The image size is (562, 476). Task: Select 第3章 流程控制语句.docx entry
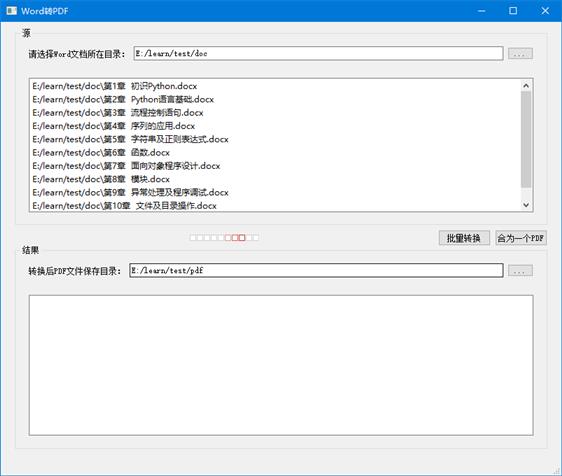pyautogui.click(x=118, y=113)
